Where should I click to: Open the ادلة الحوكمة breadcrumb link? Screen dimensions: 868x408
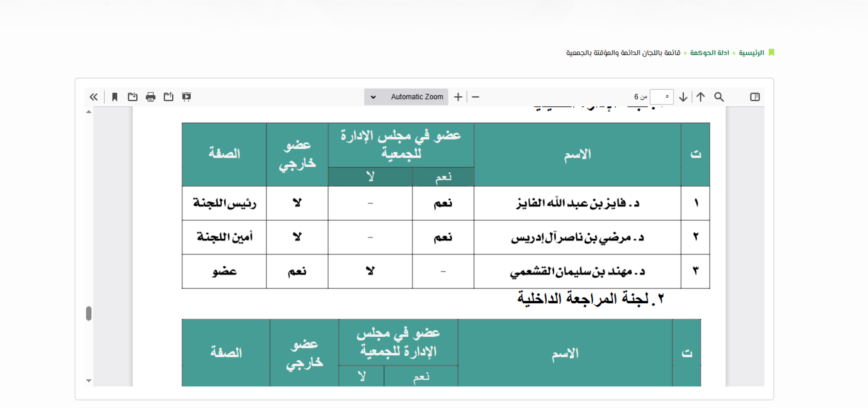coord(710,53)
